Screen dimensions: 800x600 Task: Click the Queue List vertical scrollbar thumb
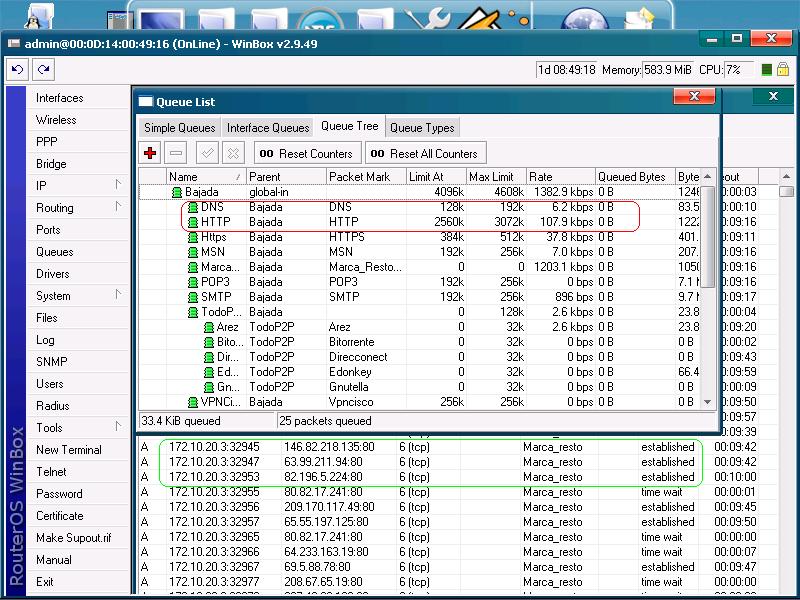pos(708,237)
